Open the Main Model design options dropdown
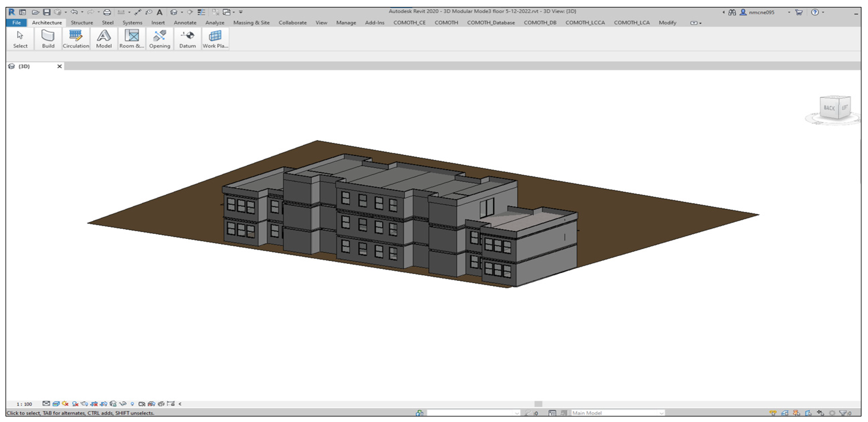The width and height of the screenshot is (868, 422). click(x=662, y=413)
